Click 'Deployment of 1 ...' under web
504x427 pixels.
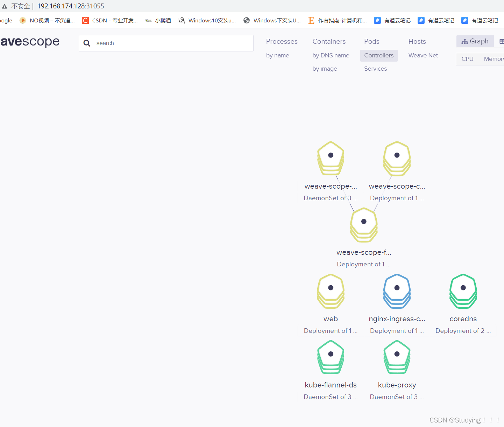tap(331, 331)
